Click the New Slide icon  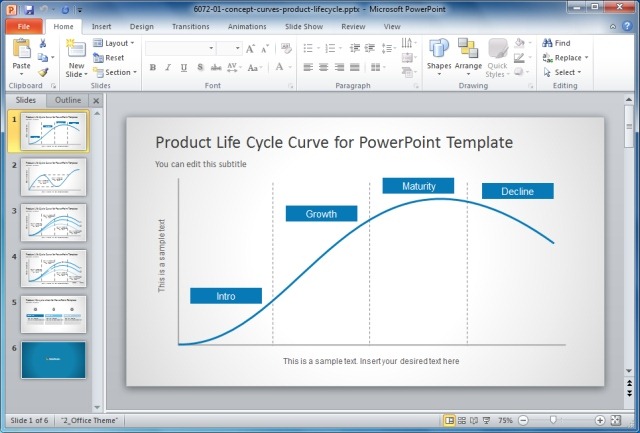tap(76, 49)
